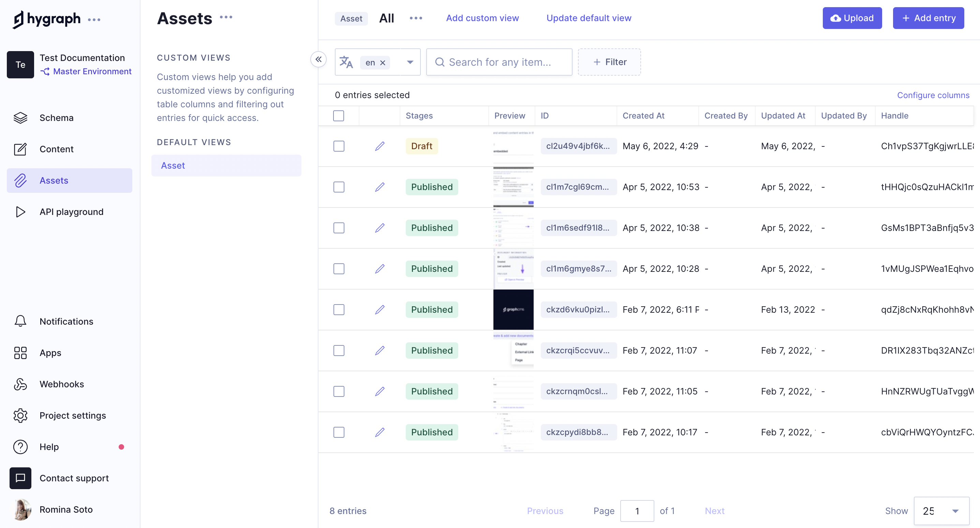Click the Draft entry preview thumbnail
This screenshot has width=980, height=528.
(513, 146)
